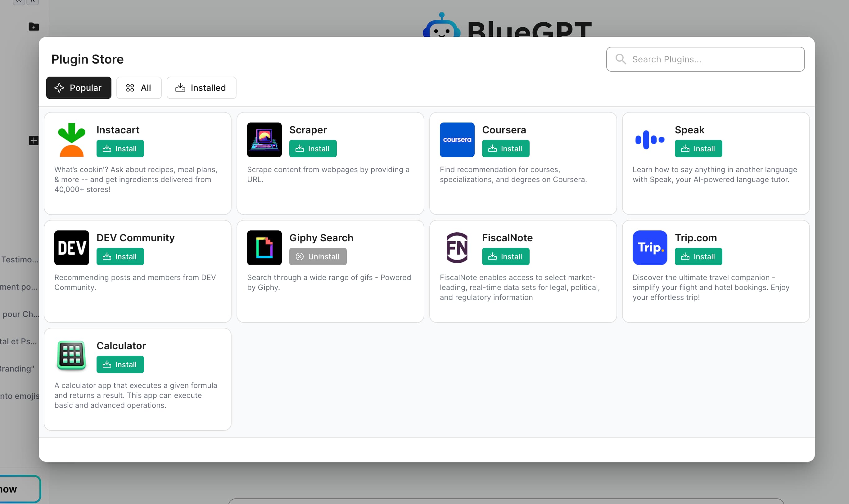The height and width of the screenshot is (504, 849).
Task: Click the DEV Community logo
Action: [x=71, y=248]
